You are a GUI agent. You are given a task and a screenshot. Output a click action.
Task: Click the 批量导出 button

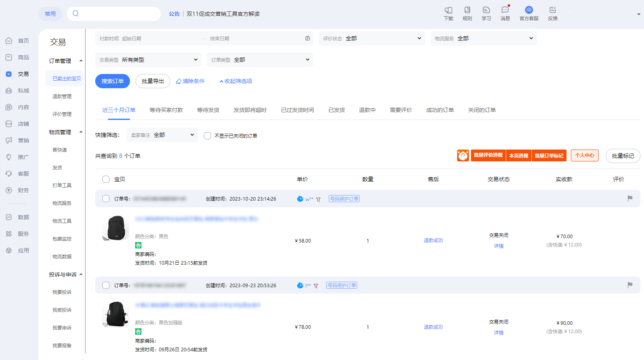(153, 81)
